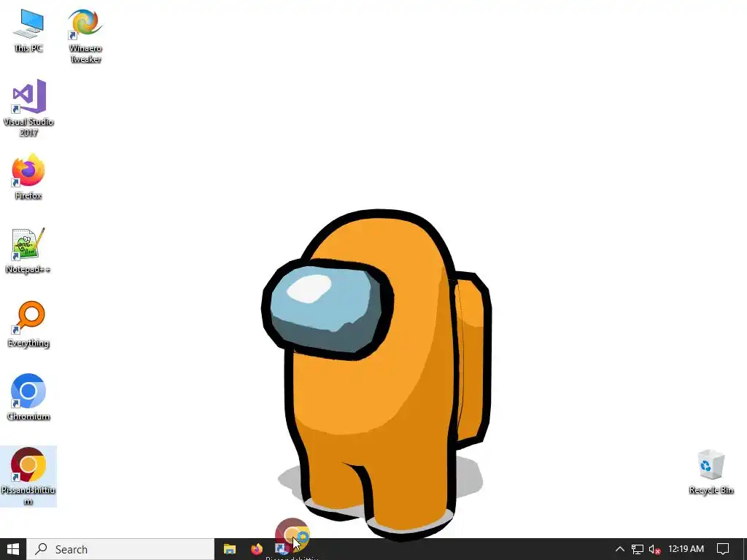Select the Visual Studio 2017 shortcut
747x560 pixels.
[x=28, y=108]
